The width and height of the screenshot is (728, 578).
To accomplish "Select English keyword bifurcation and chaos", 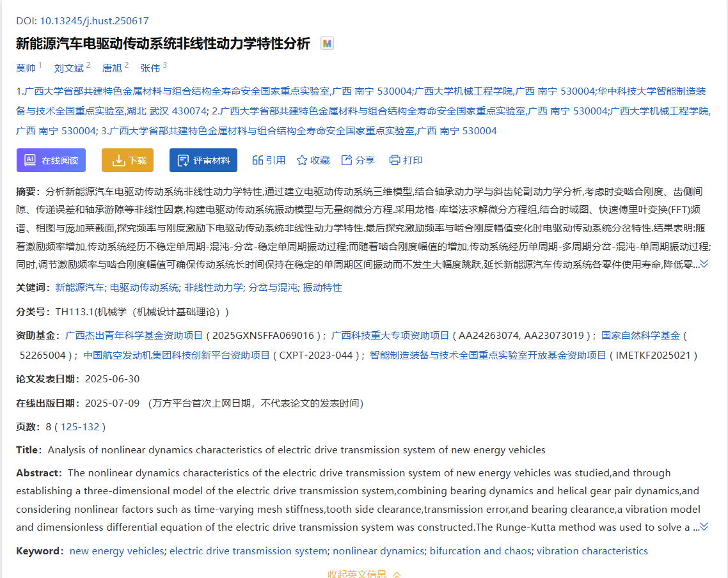I will click(480, 551).
